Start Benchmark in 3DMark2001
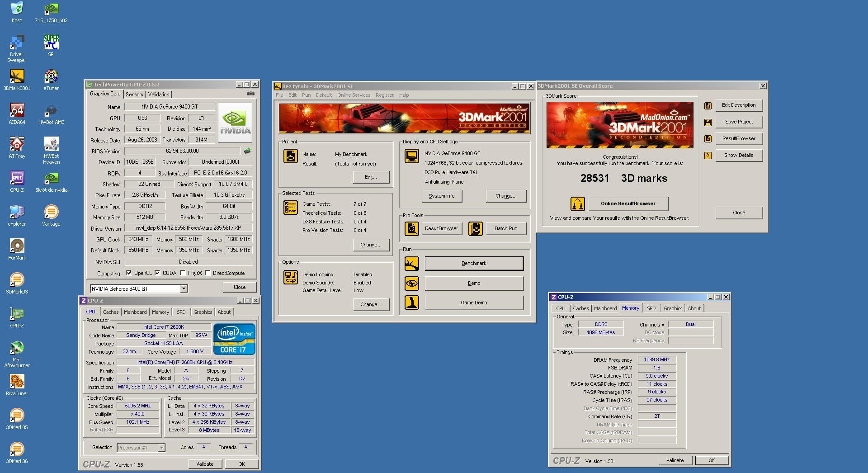868x473 pixels. click(x=474, y=263)
